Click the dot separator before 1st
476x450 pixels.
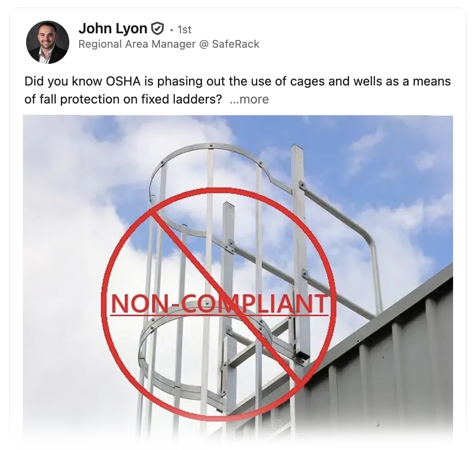click(x=171, y=30)
